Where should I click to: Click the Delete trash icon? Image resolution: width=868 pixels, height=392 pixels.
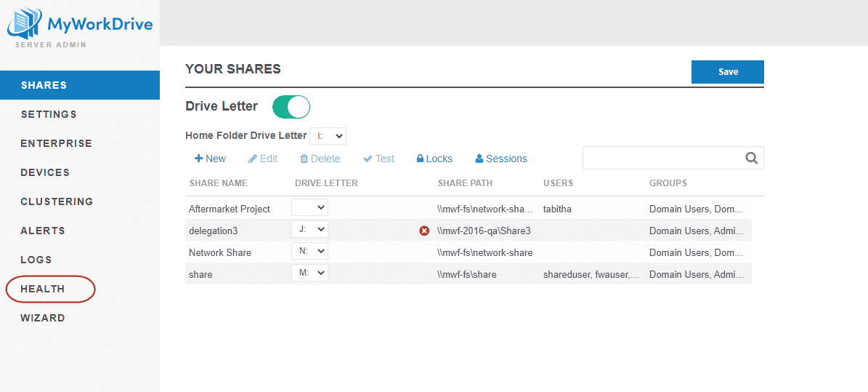point(304,159)
